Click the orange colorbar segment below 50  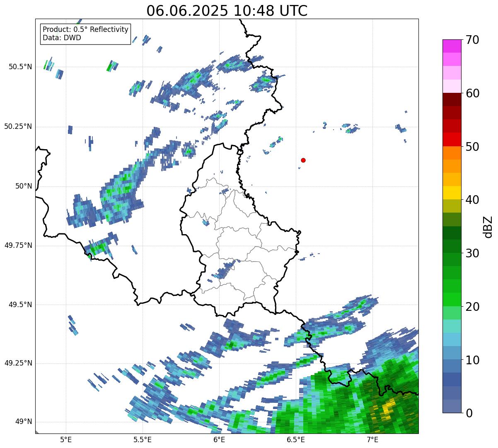[452, 153]
